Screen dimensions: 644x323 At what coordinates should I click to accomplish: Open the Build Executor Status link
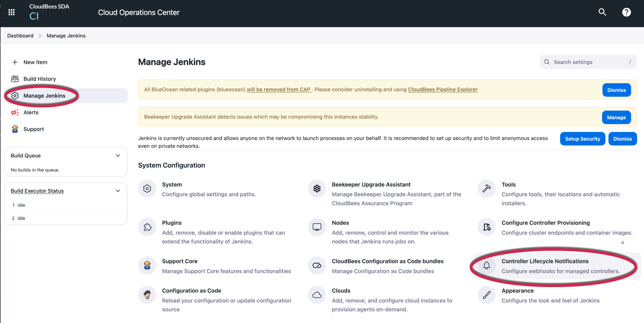(37, 191)
